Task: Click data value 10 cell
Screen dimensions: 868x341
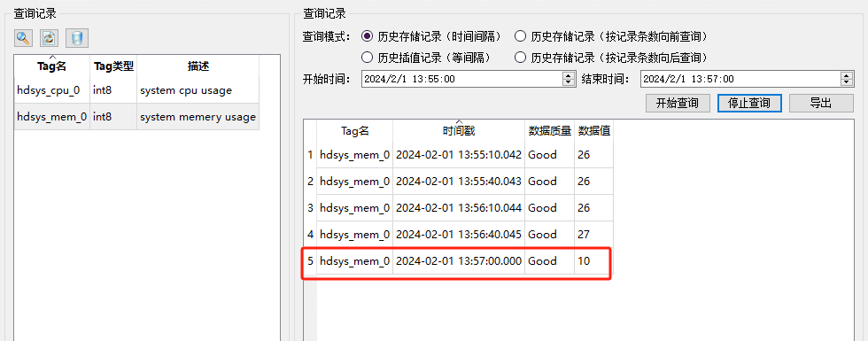Action: (x=594, y=261)
